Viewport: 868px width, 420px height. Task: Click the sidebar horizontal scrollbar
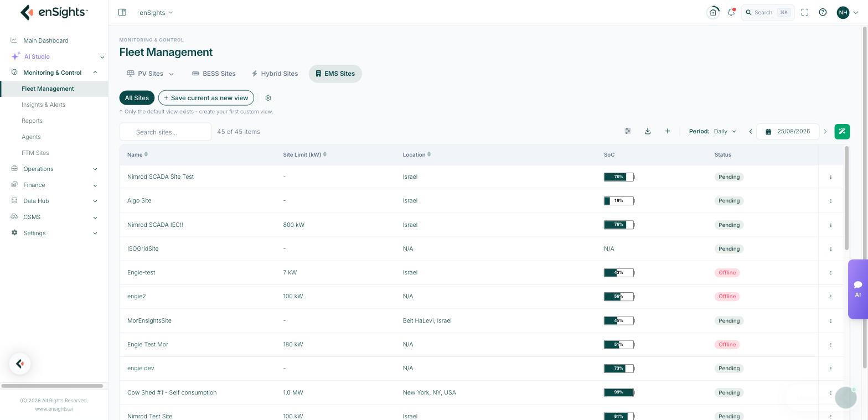coord(52,386)
